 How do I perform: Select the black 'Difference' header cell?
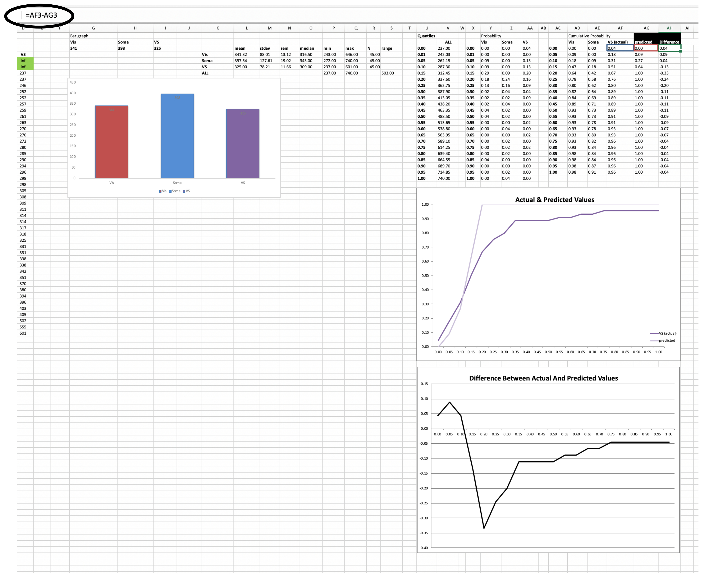click(669, 42)
